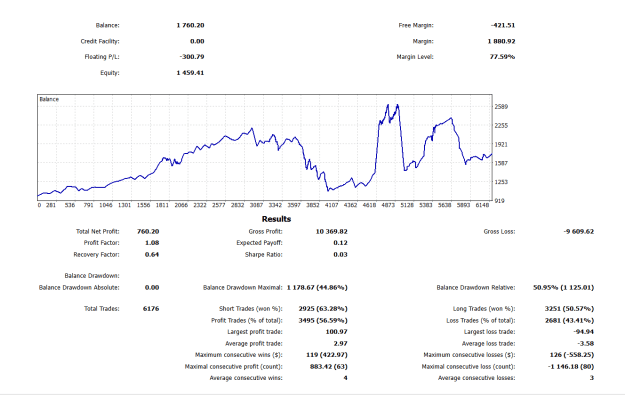Image resolution: width=625 pixels, height=395 pixels.
Task: Click the 919 y-axis label
Action: 499,200
